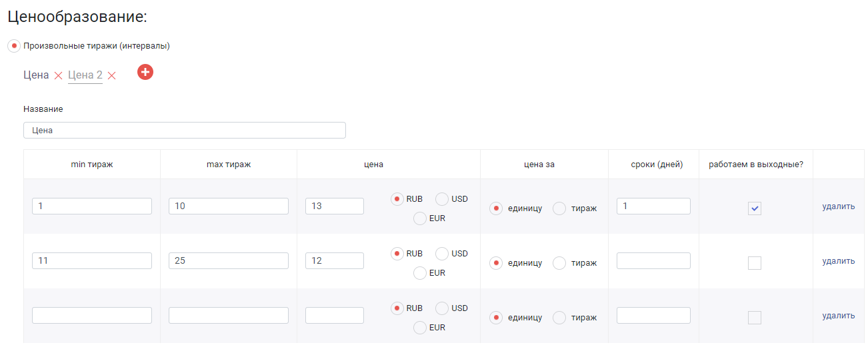Click сроки field with value 1
The height and width of the screenshot is (349, 868).
point(653,206)
